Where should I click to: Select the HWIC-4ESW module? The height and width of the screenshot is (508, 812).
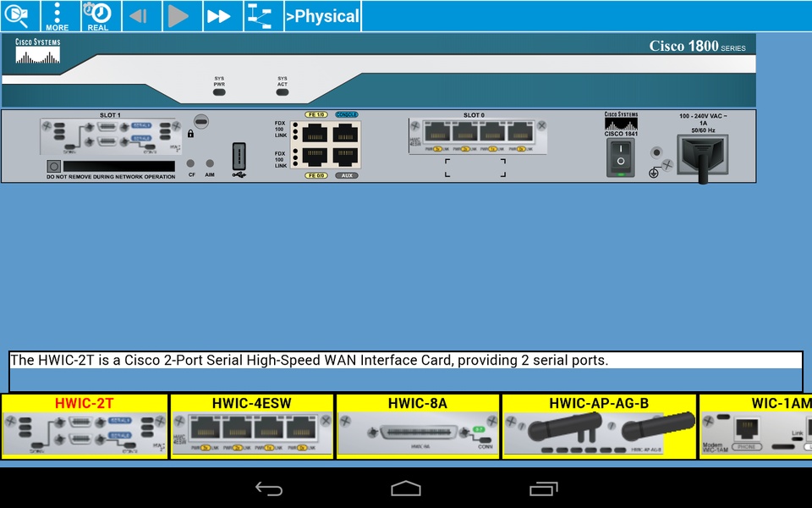pyautogui.click(x=252, y=427)
